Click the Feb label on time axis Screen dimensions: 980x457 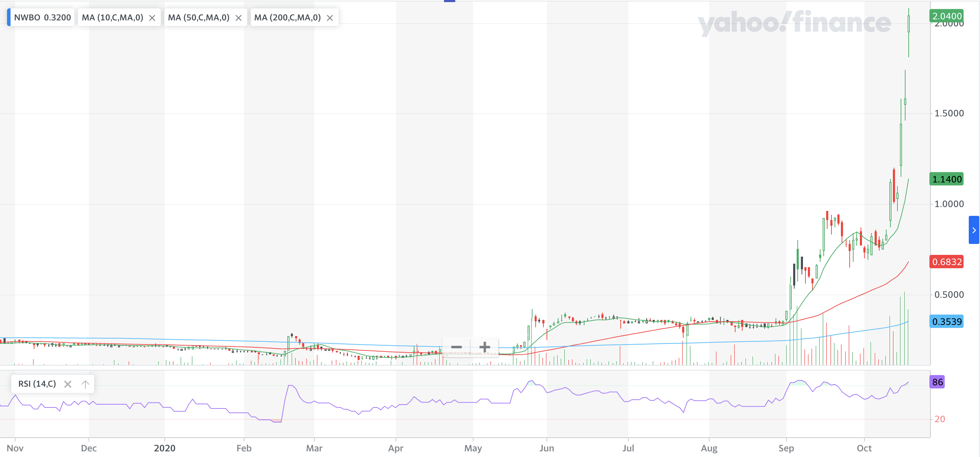point(244,448)
